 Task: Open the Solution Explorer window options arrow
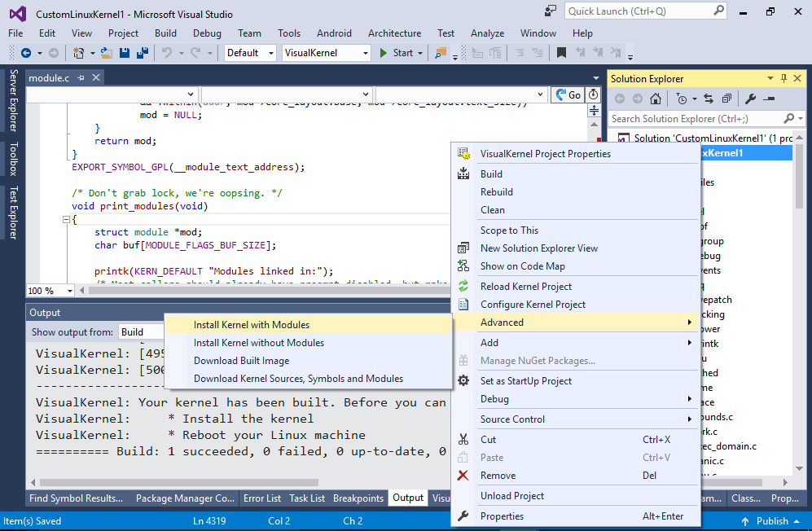[770, 78]
